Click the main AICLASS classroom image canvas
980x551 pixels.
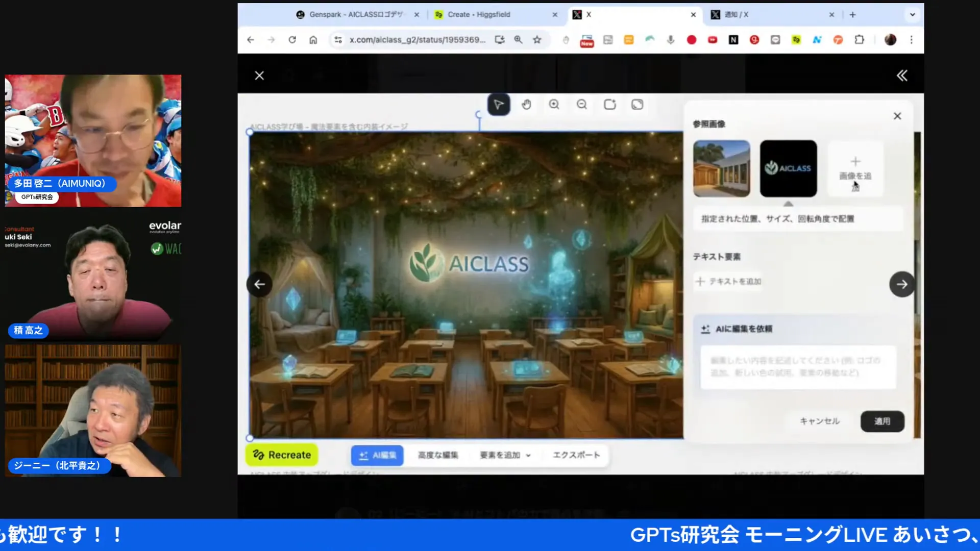tap(466, 285)
